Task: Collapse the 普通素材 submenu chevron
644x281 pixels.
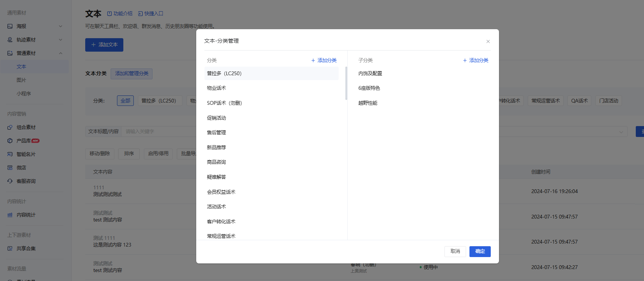Action: (61, 53)
